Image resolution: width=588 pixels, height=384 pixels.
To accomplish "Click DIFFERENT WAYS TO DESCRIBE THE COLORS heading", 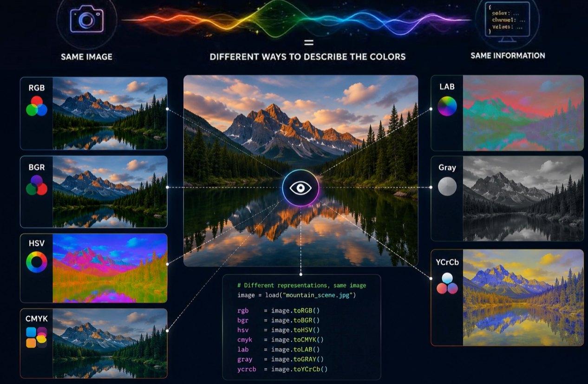I will pyautogui.click(x=307, y=57).
